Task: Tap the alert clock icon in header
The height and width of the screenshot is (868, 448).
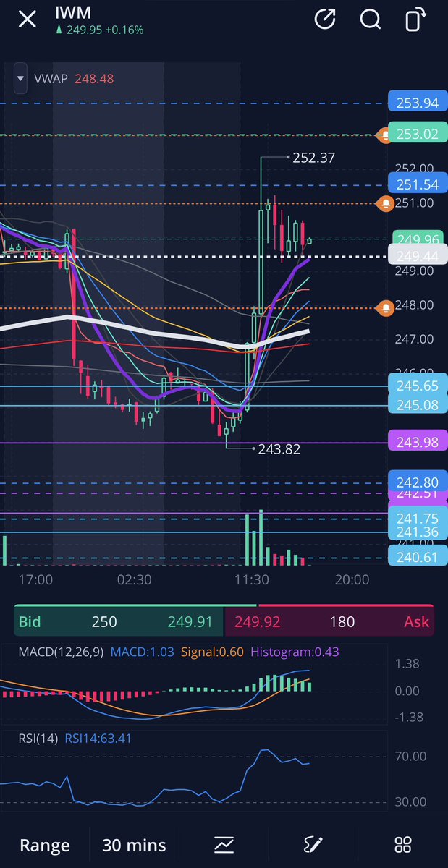Action: tap(325, 20)
